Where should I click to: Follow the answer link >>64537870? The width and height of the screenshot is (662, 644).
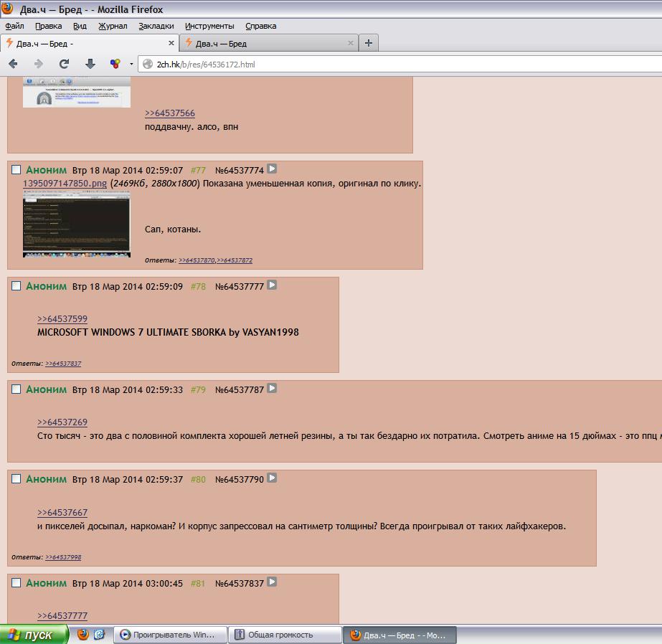(x=197, y=260)
